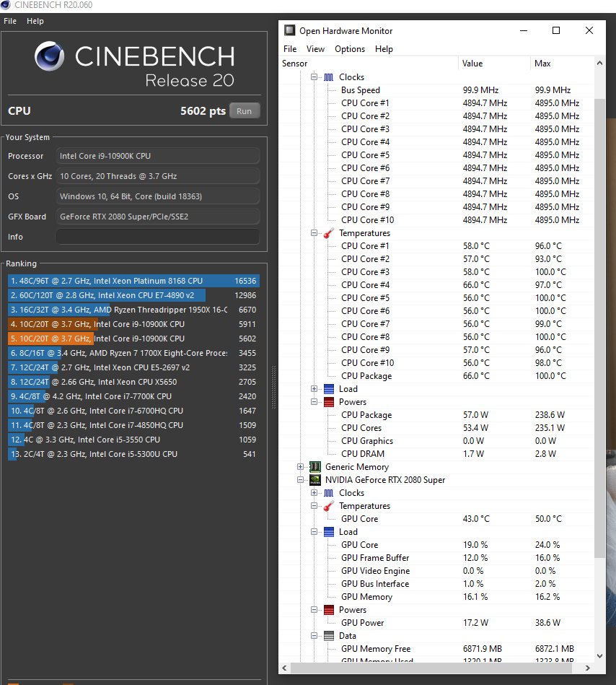
Task: Click the waveform Clocks icon under the NVIDIA node
Action: [329, 493]
